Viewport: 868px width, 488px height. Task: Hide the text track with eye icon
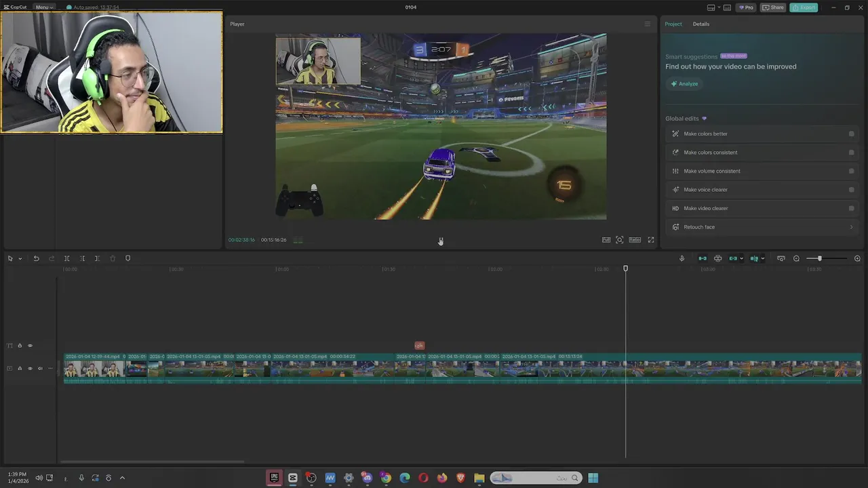click(30, 346)
